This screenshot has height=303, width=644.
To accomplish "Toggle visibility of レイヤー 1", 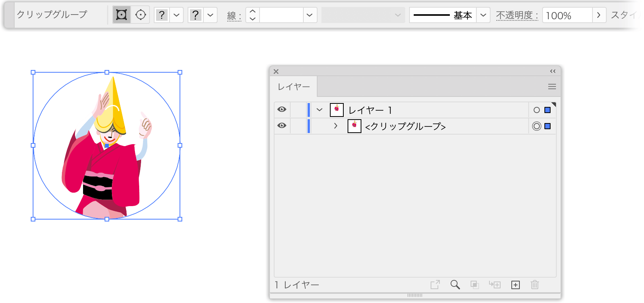I will [x=282, y=110].
